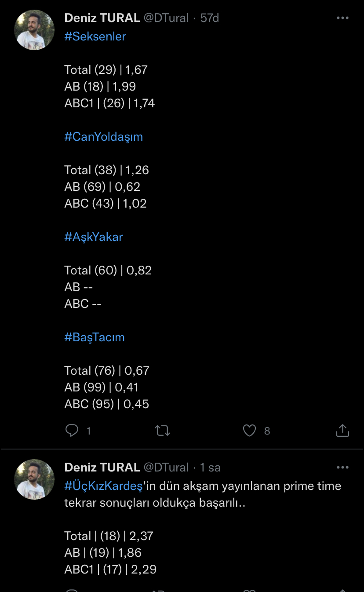Open the #CanYoldaşım hashtag

pos(104,137)
